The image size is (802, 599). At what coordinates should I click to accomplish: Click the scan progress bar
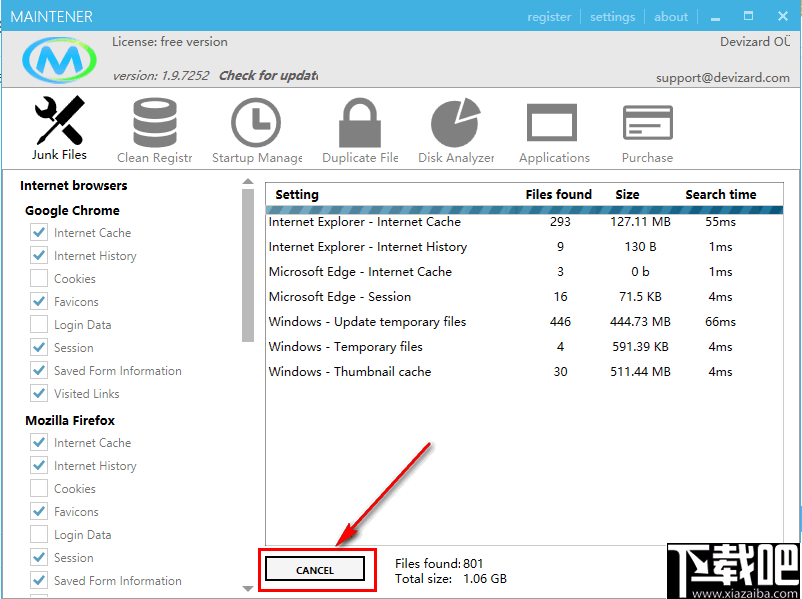point(524,210)
